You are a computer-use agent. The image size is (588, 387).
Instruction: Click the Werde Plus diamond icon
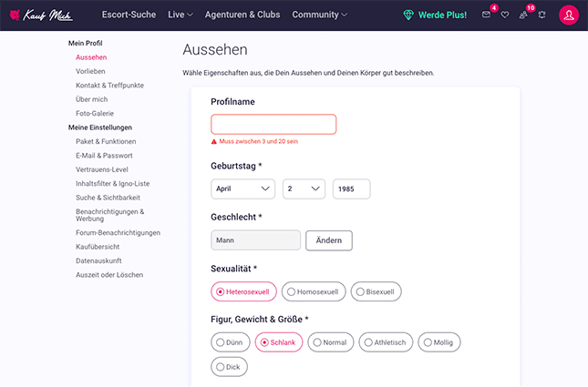(408, 15)
